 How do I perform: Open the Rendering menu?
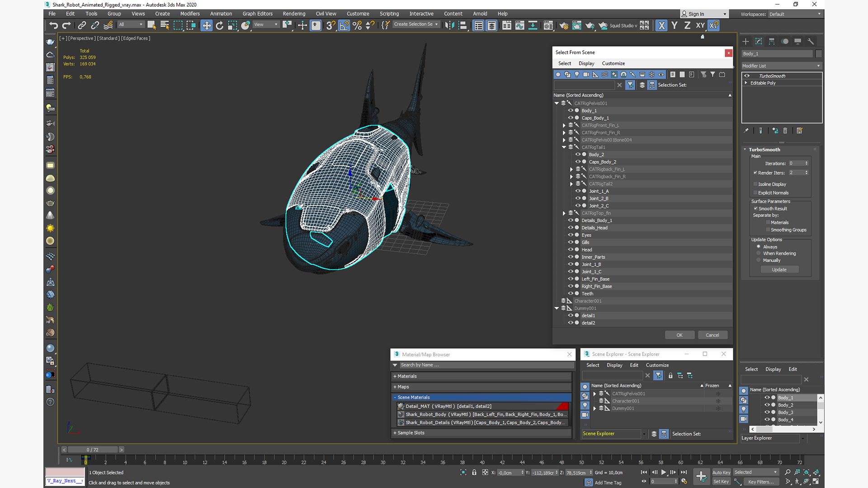click(x=294, y=14)
